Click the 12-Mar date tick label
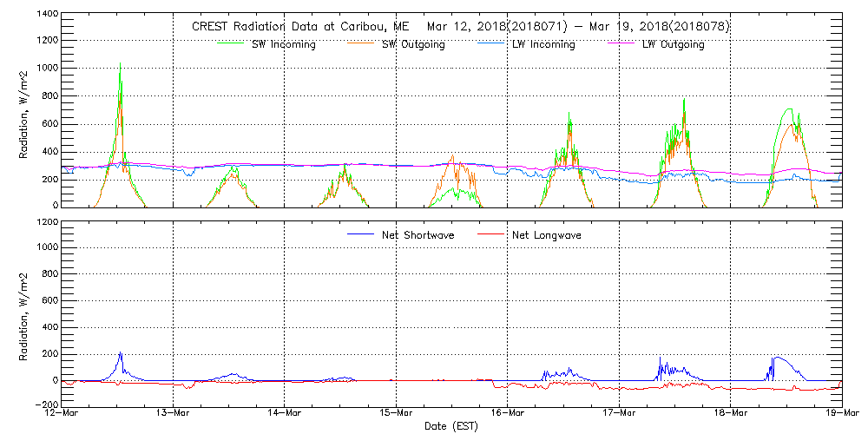This screenshot has height=434, width=868. [x=62, y=414]
